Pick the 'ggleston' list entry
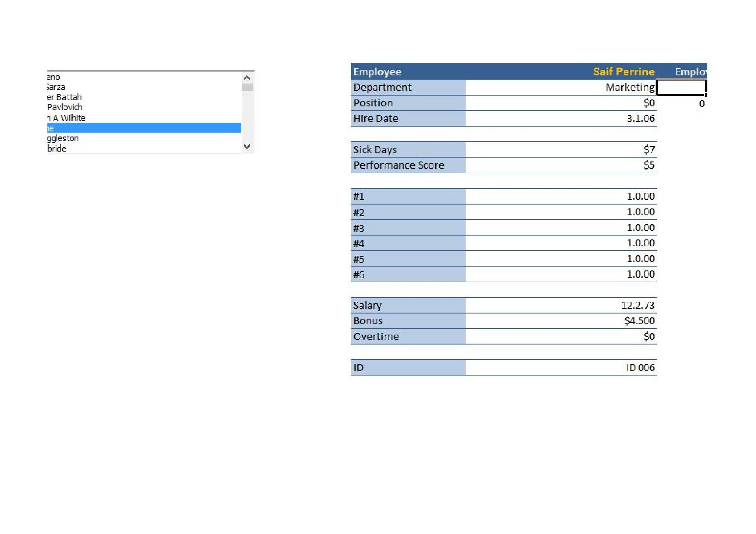The height and width of the screenshot is (534, 756). point(63,138)
